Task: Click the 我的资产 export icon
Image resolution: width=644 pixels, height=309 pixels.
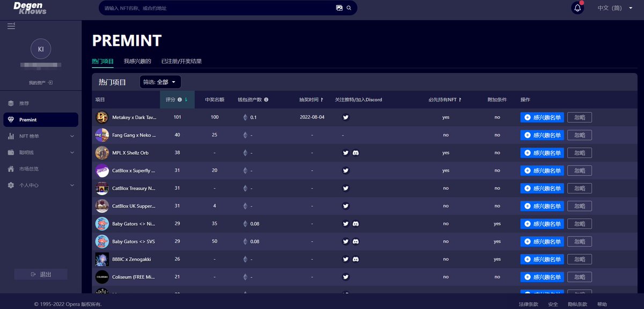Action: [50, 82]
